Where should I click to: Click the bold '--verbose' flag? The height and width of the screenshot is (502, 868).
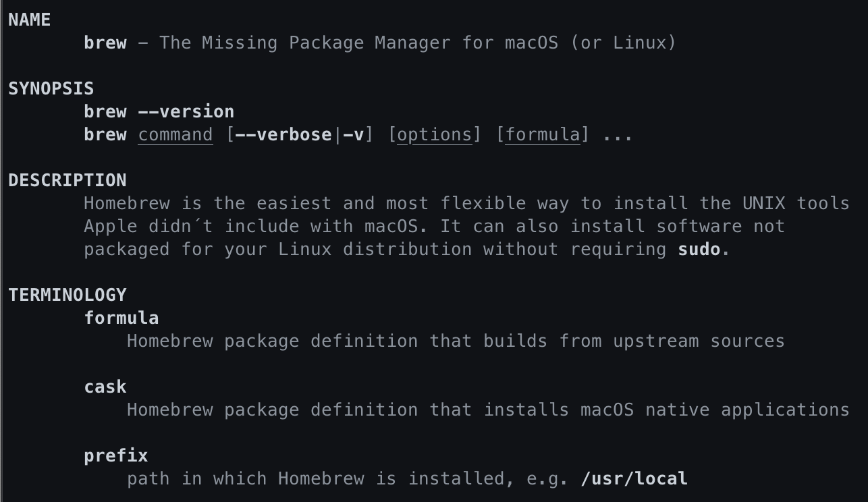283,135
